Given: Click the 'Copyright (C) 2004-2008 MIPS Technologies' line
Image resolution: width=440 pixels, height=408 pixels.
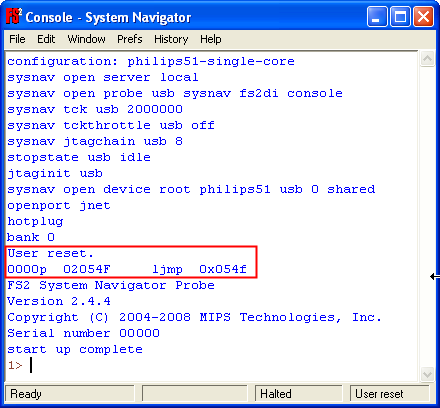Looking at the screenshot, I should click(194, 317).
